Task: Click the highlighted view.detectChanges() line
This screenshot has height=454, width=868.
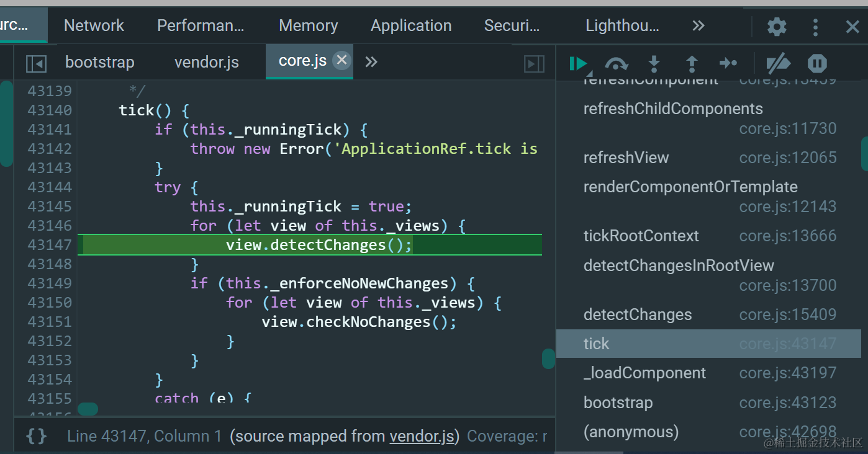Action: (x=310, y=245)
